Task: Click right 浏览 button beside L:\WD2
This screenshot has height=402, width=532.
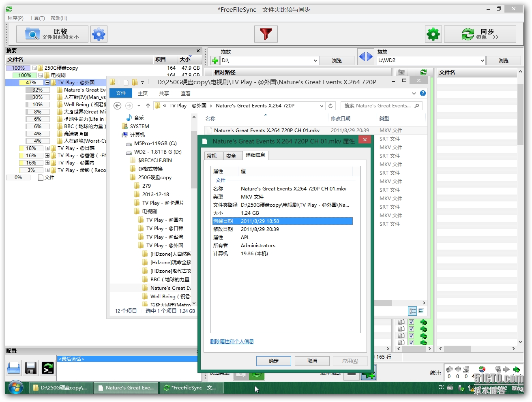Action: 504,61
